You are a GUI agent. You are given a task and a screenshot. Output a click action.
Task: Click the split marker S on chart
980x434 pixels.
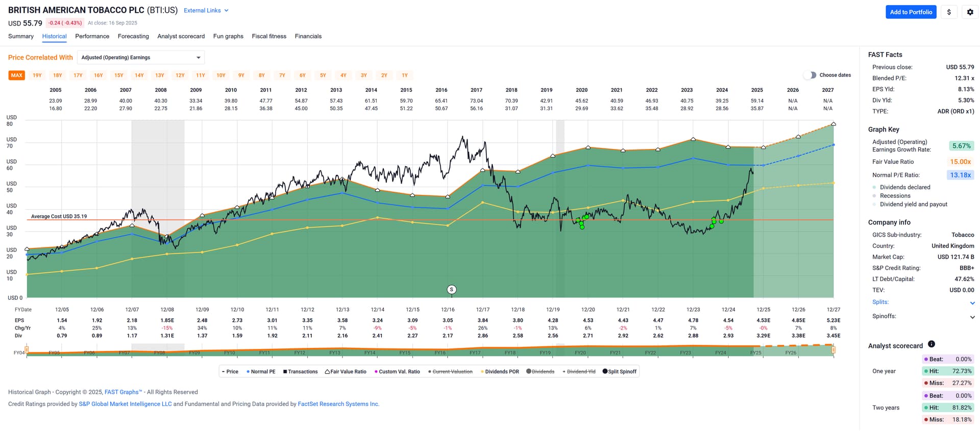451,290
